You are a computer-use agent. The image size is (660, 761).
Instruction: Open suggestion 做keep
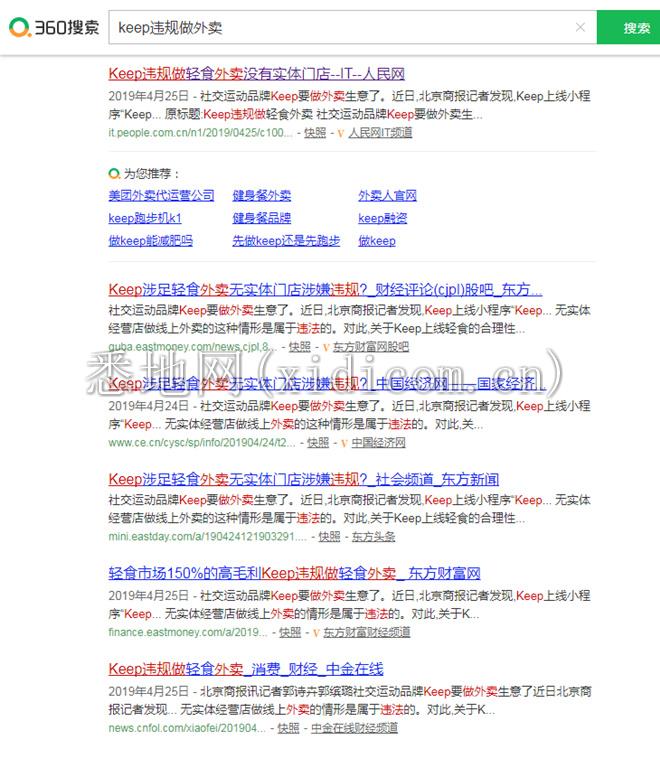pyautogui.click(x=377, y=241)
